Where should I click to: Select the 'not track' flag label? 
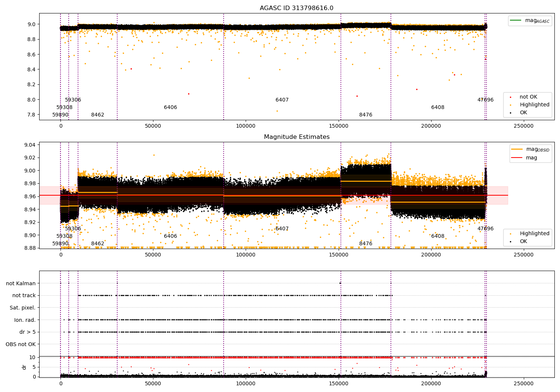pyautogui.click(x=24, y=296)
